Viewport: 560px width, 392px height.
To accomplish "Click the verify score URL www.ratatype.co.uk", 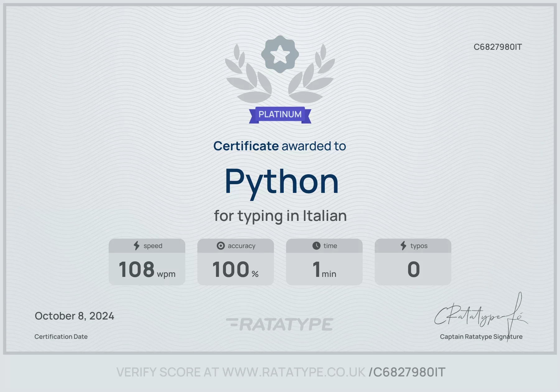I will click(294, 372).
